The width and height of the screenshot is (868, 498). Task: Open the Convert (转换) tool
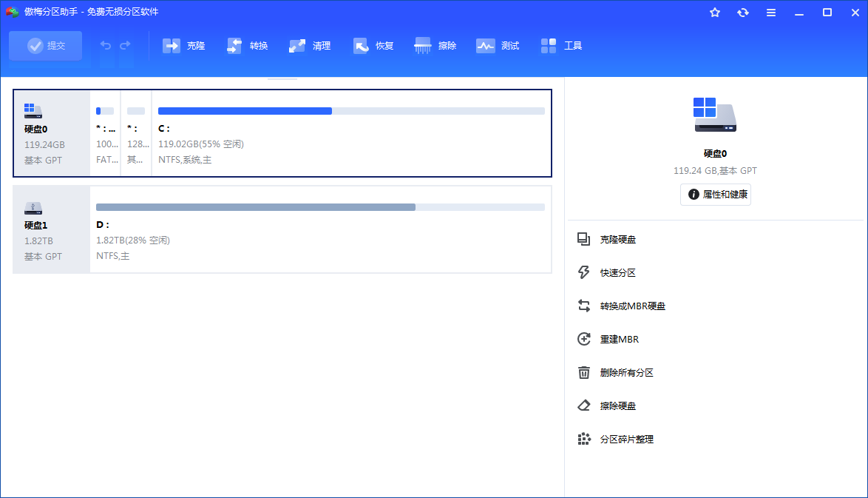[x=236, y=46]
